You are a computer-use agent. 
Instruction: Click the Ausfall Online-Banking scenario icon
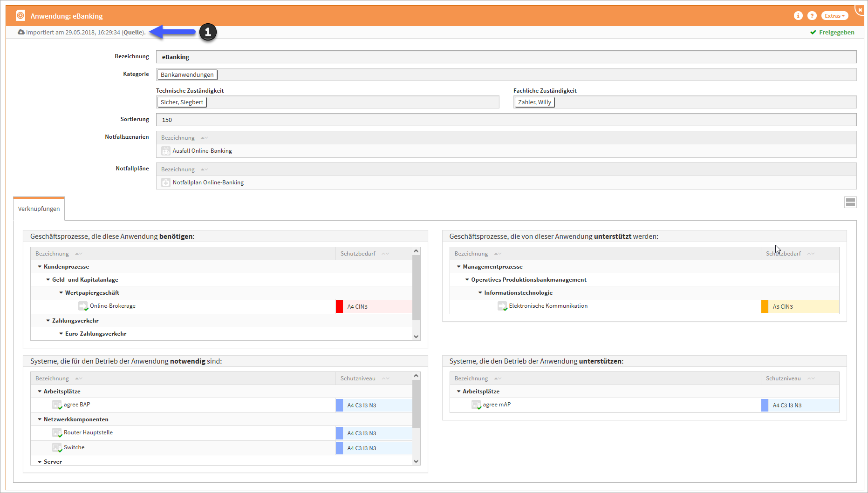click(x=166, y=151)
